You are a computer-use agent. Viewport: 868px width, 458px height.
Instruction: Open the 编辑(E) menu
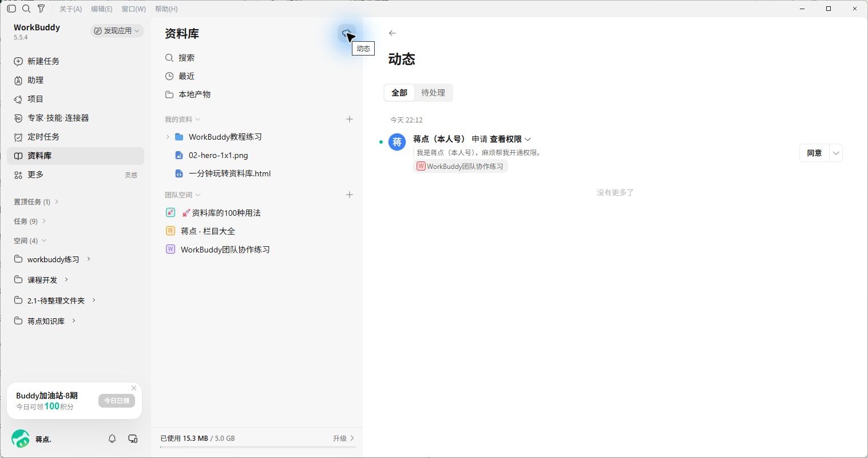click(102, 9)
